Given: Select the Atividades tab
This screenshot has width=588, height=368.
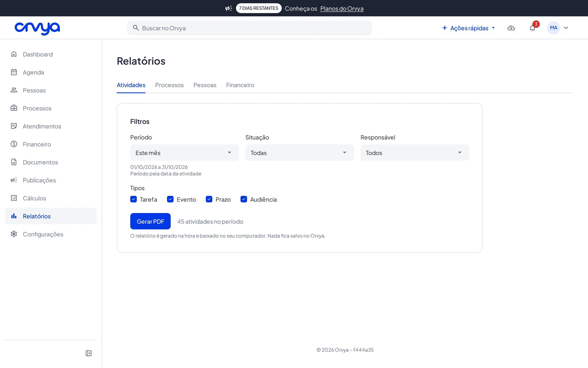Looking at the screenshot, I should pyautogui.click(x=131, y=85).
